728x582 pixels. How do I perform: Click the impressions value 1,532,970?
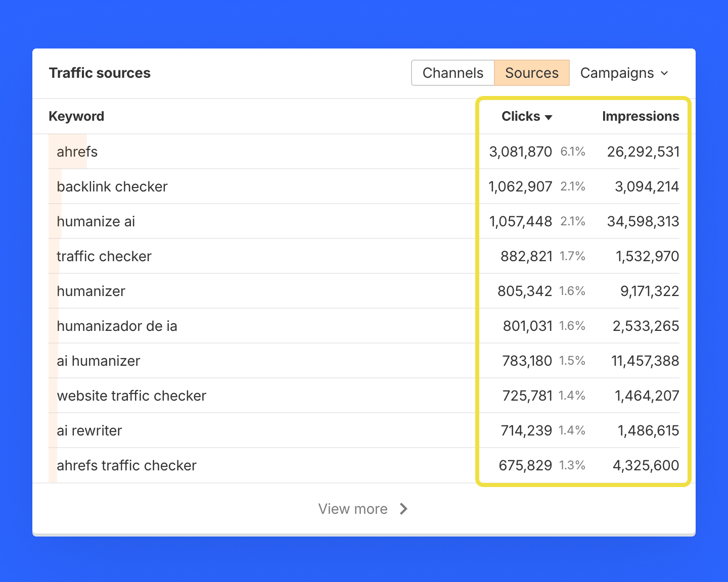pyautogui.click(x=648, y=256)
